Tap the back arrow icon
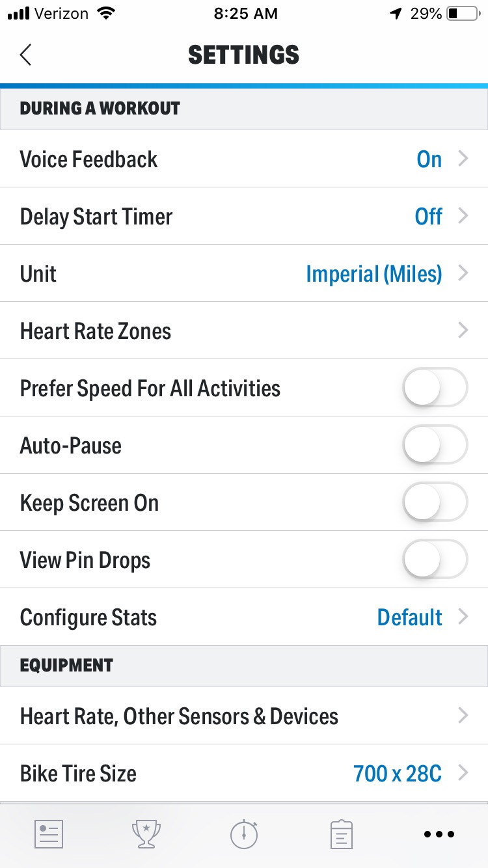 click(25, 55)
